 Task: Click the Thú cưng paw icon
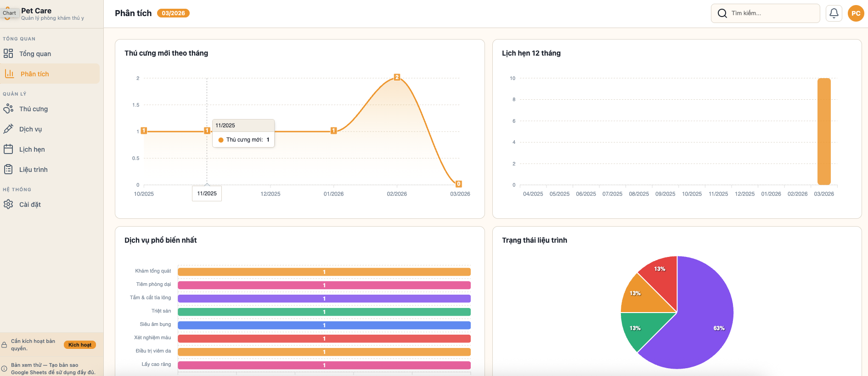pyautogui.click(x=8, y=109)
